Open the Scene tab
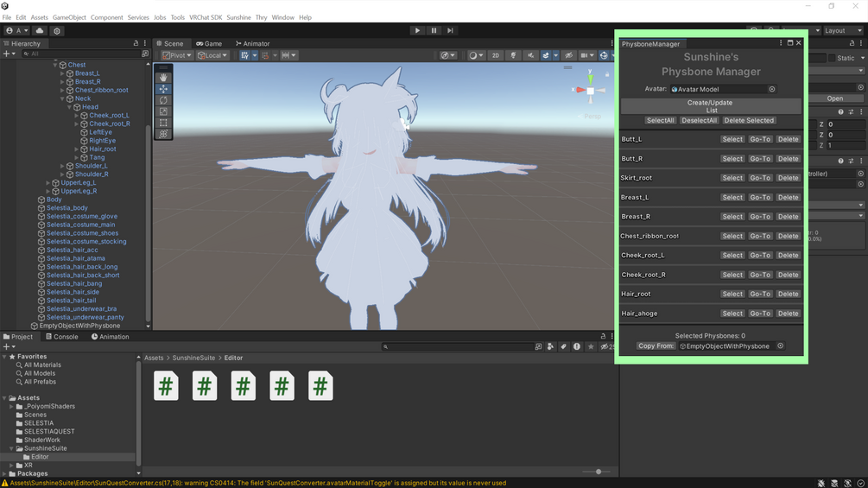Viewport: 868px width, 488px height. tap(168, 43)
